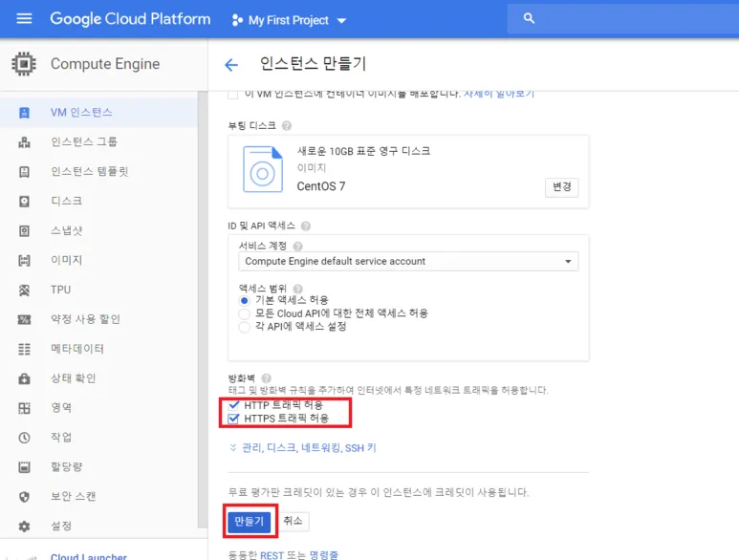Click the 인스턴스 템플릿 sidebar icon
739x560 pixels.
click(x=24, y=172)
